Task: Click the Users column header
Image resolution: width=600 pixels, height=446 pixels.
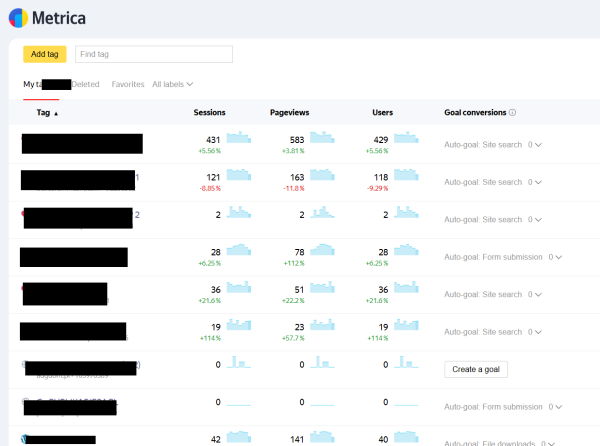Action: point(382,113)
